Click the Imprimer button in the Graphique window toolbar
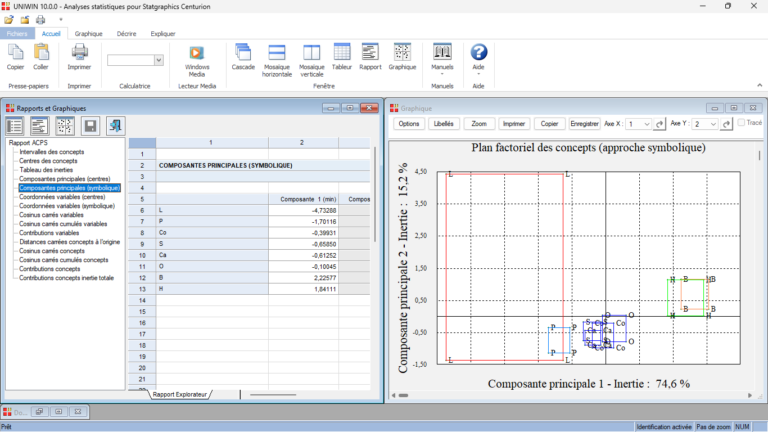Image resolution: width=768 pixels, height=432 pixels. (x=514, y=124)
